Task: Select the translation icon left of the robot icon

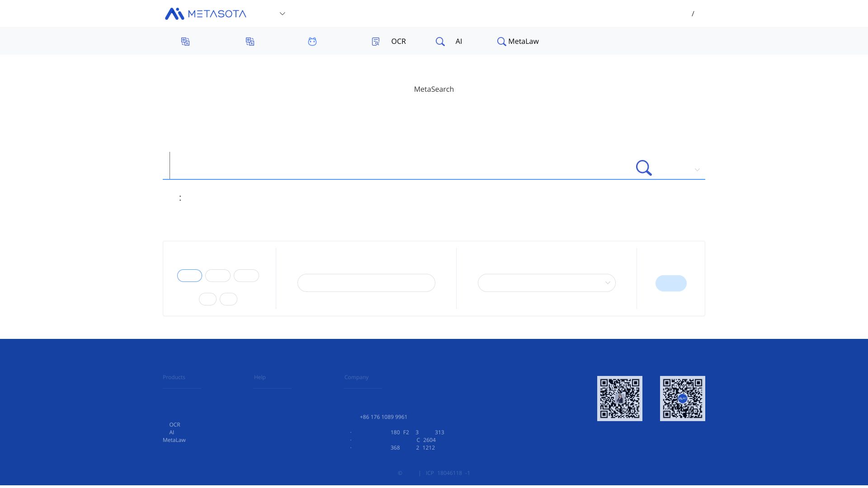Action: tap(250, 42)
